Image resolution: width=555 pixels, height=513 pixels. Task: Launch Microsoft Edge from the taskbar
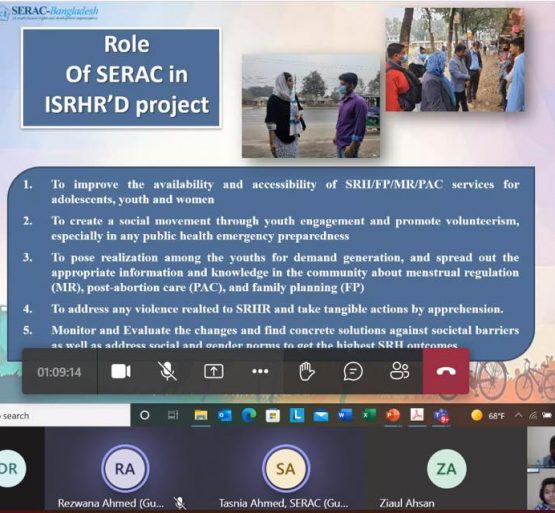(x=249, y=415)
